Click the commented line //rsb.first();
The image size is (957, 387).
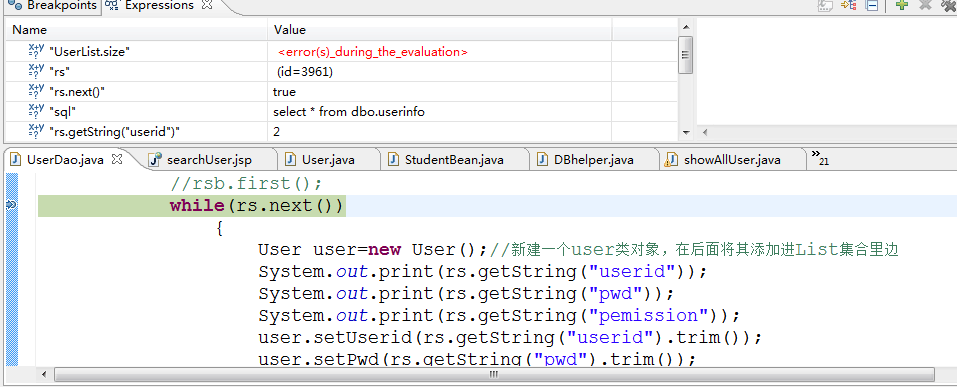pyautogui.click(x=246, y=183)
